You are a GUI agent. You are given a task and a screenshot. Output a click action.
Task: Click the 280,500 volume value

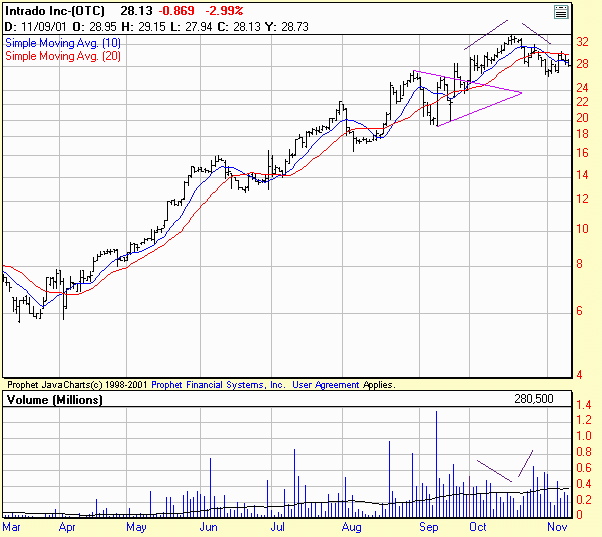[534, 399]
